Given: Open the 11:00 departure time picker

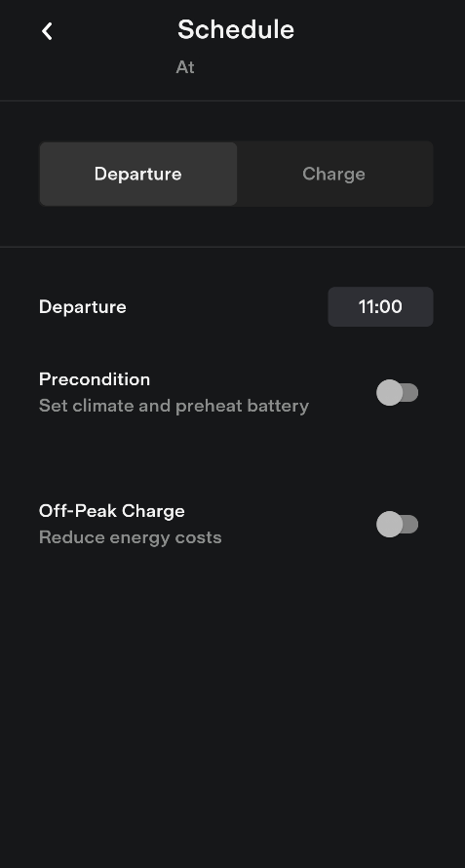Looking at the screenshot, I should click(x=380, y=306).
